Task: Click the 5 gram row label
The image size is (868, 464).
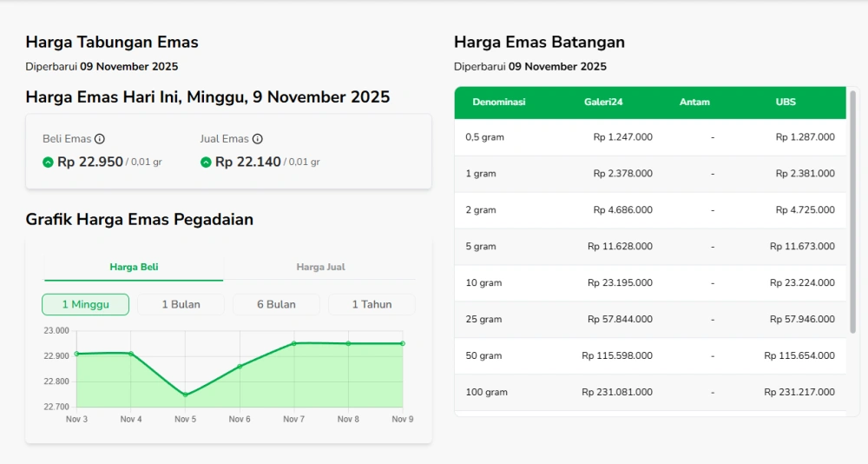Action: click(x=481, y=247)
